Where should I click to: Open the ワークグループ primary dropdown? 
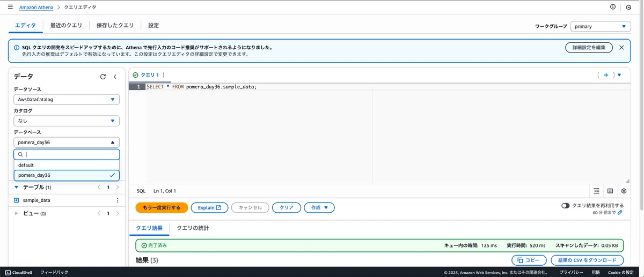click(601, 26)
